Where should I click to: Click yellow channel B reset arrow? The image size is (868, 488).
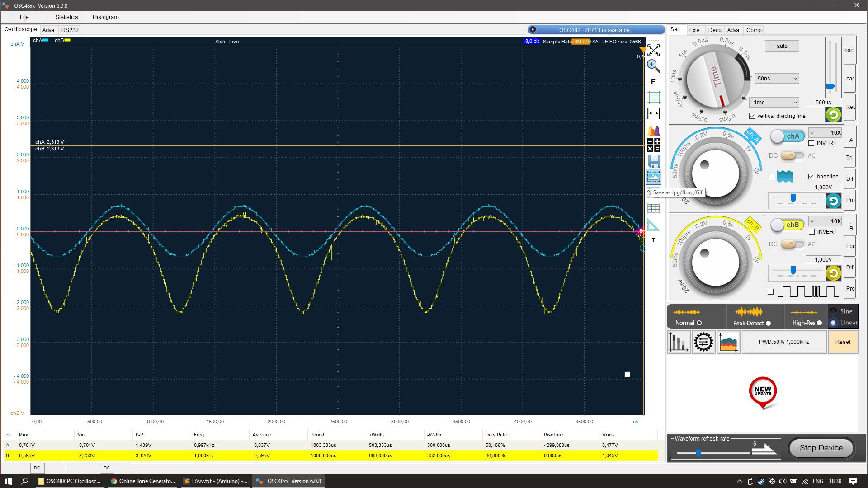pyautogui.click(x=833, y=273)
